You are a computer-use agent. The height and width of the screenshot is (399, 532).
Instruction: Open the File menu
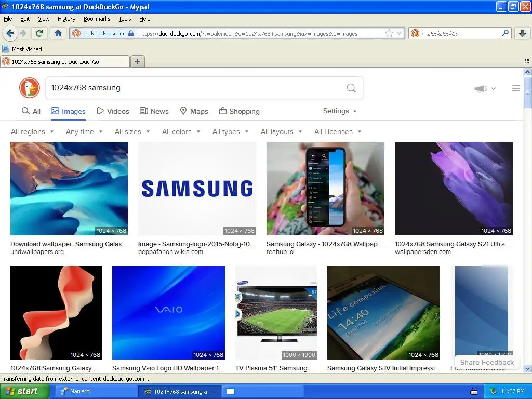coord(8,19)
